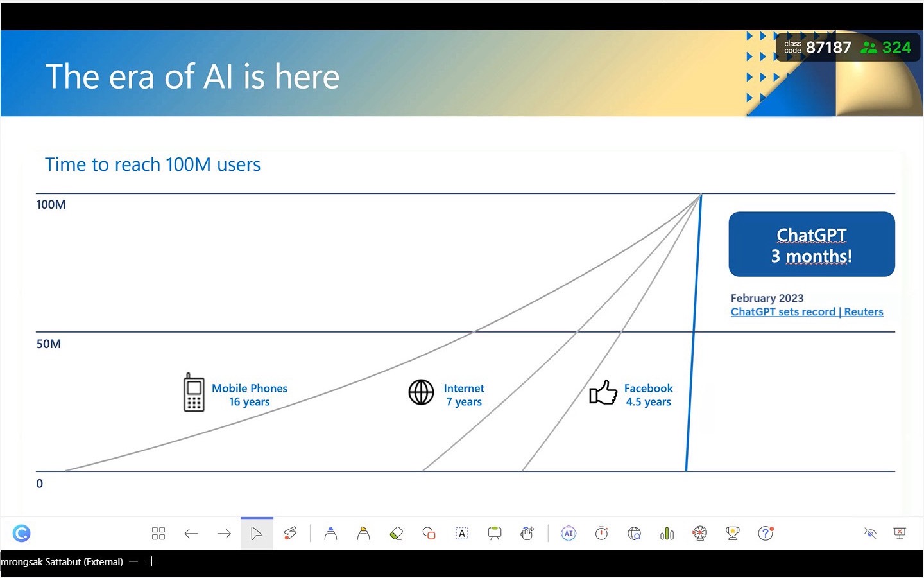924x578 pixels.
Task: Go to the previous slide arrow
Action: (191, 533)
